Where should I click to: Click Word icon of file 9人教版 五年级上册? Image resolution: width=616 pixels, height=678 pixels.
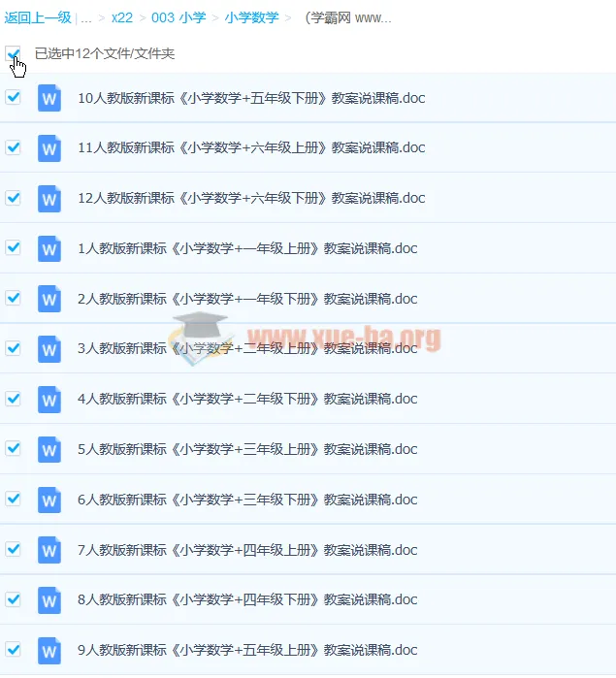(49, 650)
